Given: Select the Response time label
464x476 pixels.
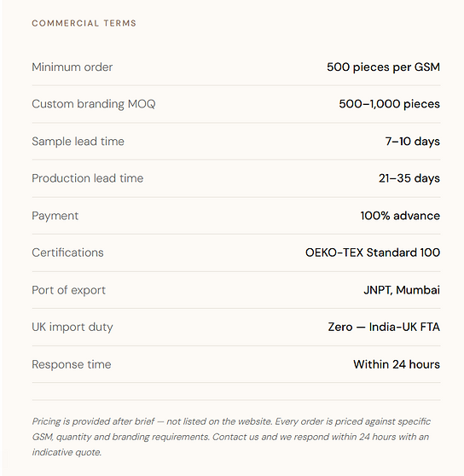Looking at the screenshot, I should coord(72,364).
